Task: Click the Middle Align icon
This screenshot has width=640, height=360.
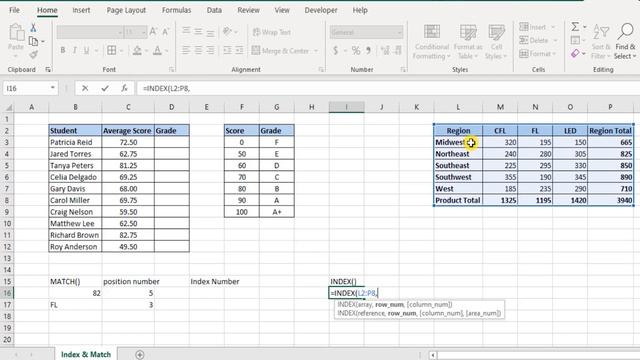Action: (198, 31)
